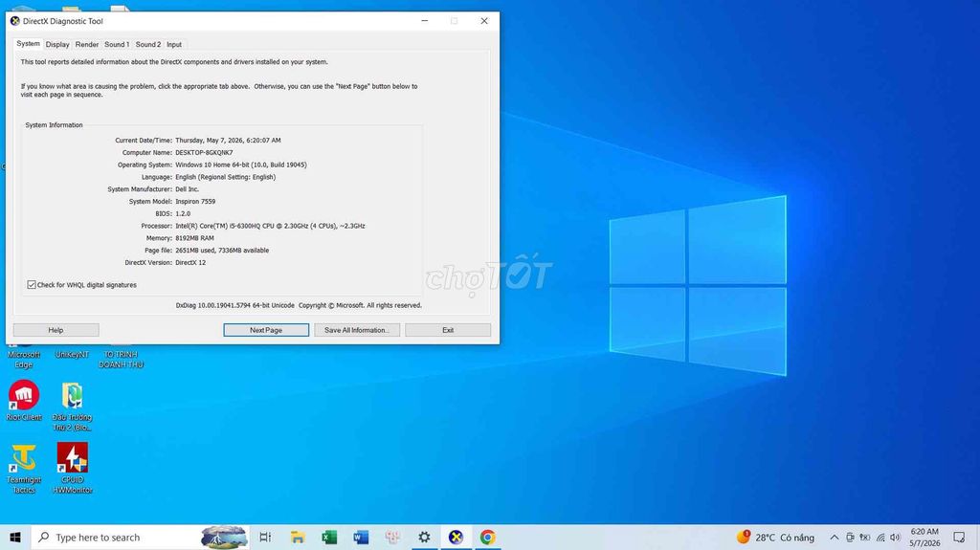Click the Next Page button
This screenshot has height=550, width=980.
(x=266, y=330)
